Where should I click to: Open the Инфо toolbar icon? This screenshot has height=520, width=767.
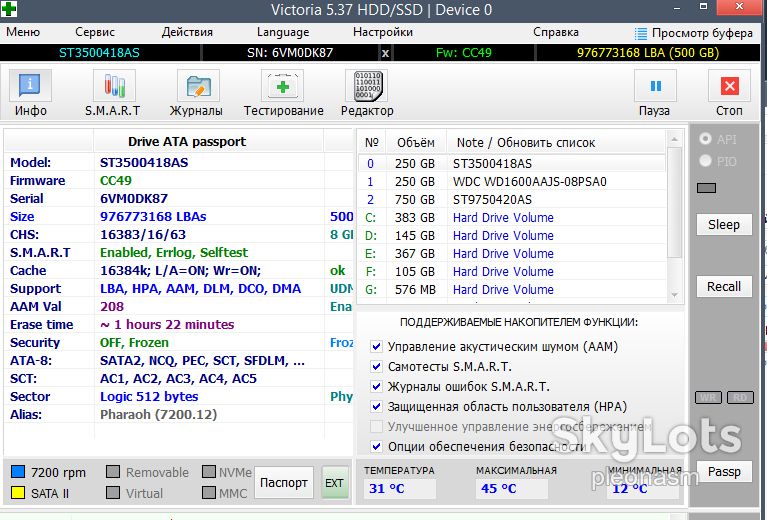click(30, 87)
